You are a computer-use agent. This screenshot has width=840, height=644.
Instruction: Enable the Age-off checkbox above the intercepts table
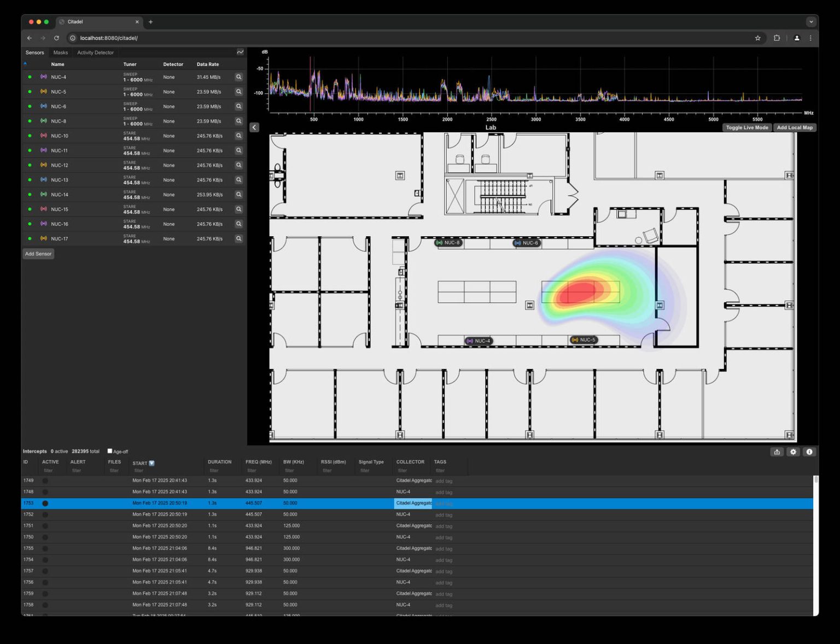click(x=110, y=452)
